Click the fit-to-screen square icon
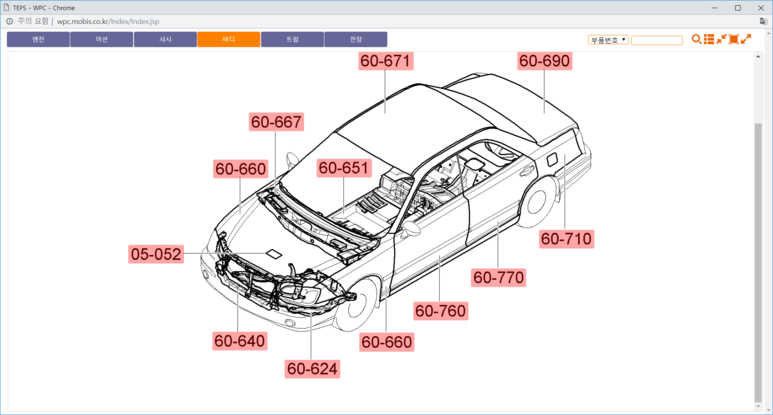Viewport: 773px width, 415px height. pyautogui.click(x=734, y=39)
